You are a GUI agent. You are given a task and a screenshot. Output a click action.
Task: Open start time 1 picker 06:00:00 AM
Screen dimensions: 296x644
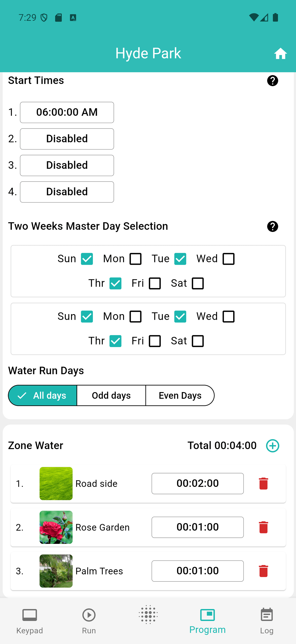click(67, 112)
